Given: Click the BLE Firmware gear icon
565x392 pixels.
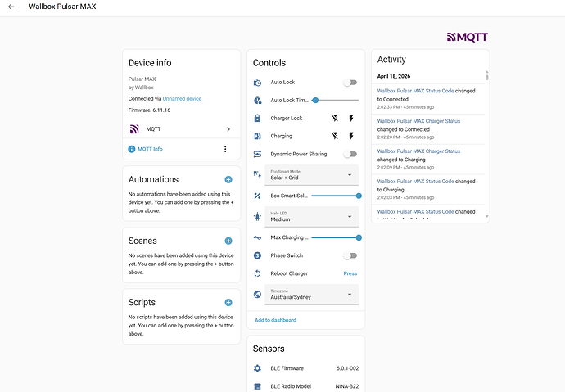Looking at the screenshot, I should pyautogui.click(x=257, y=368).
